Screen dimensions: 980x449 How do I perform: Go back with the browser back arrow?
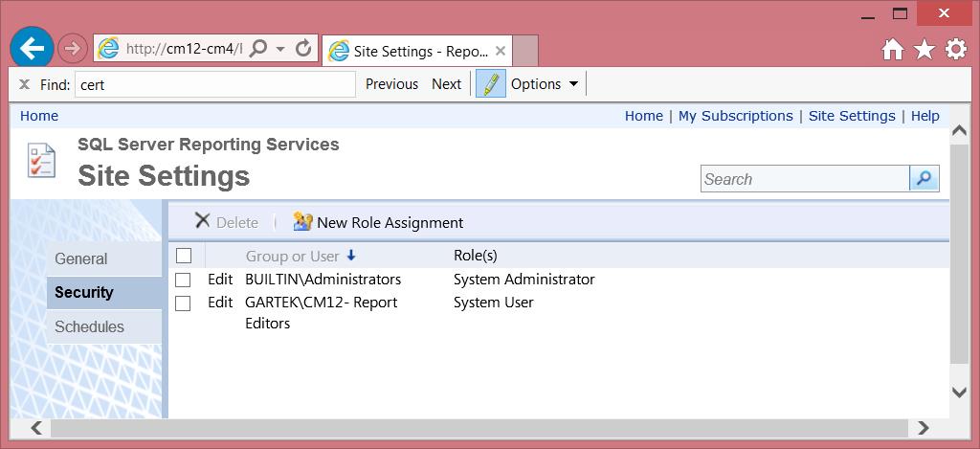point(32,48)
